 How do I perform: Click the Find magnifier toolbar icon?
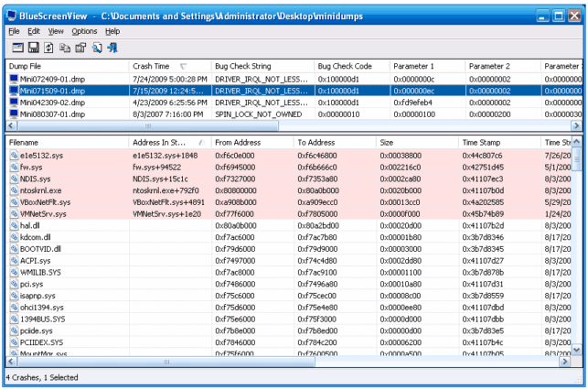(97, 48)
